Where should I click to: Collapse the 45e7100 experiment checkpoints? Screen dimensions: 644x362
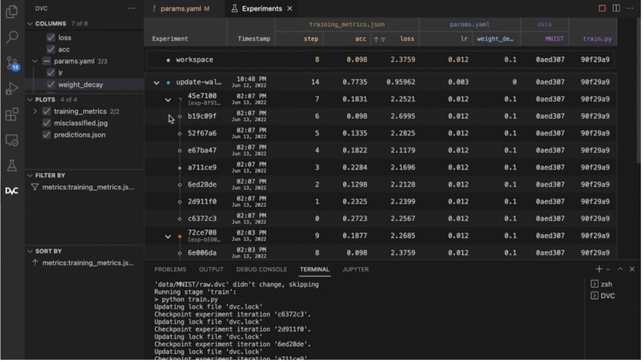(168, 100)
